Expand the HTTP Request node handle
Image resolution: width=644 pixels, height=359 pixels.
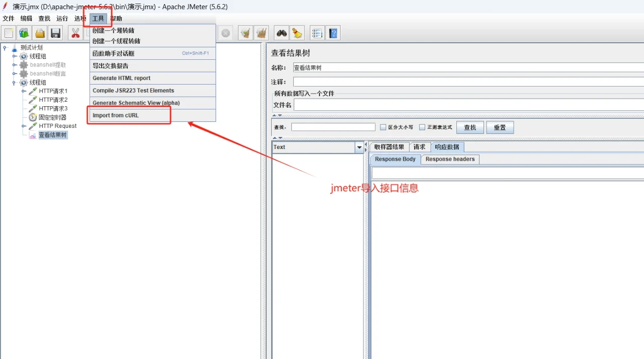pyautogui.click(x=24, y=126)
